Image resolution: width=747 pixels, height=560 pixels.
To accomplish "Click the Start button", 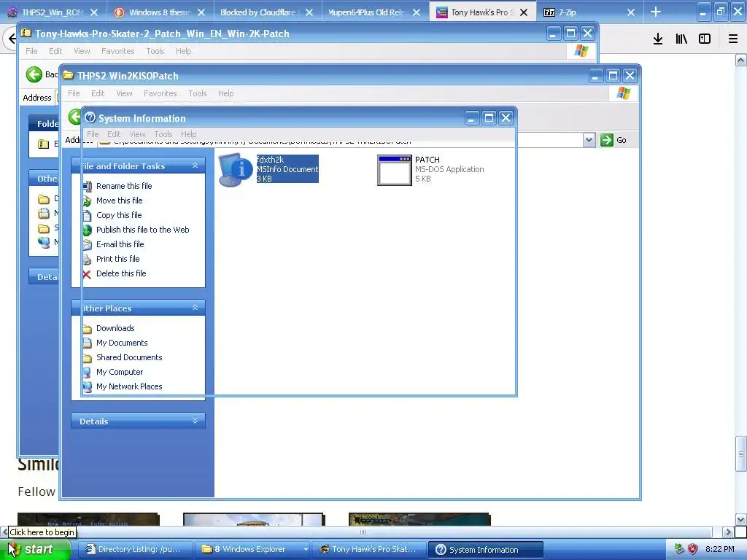I will (x=36, y=549).
